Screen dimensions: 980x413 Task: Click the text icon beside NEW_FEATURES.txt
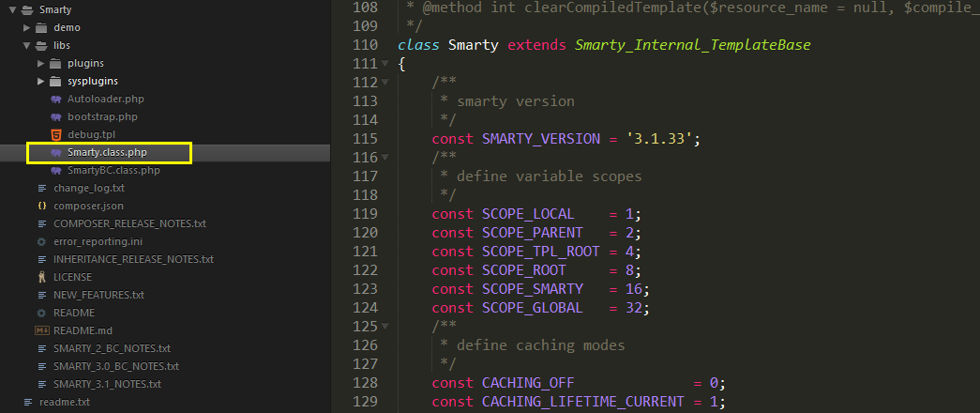click(x=42, y=295)
